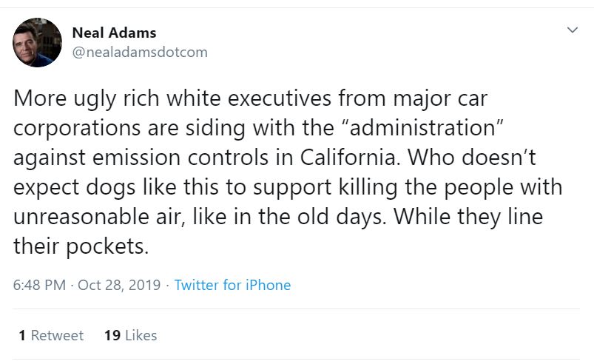Click the tweet's first line starting 'More ugly'
The width and height of the screenshot is (594, 364).
(x=251, y=98)
